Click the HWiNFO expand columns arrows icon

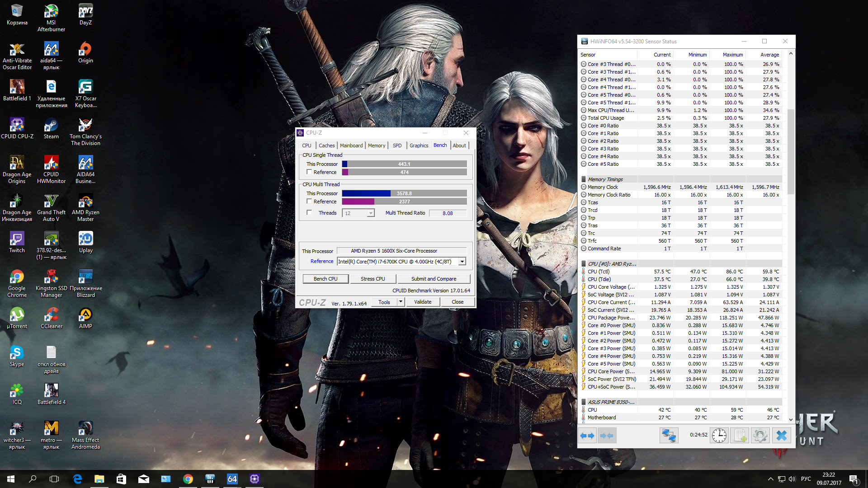[x=587, y=436]
